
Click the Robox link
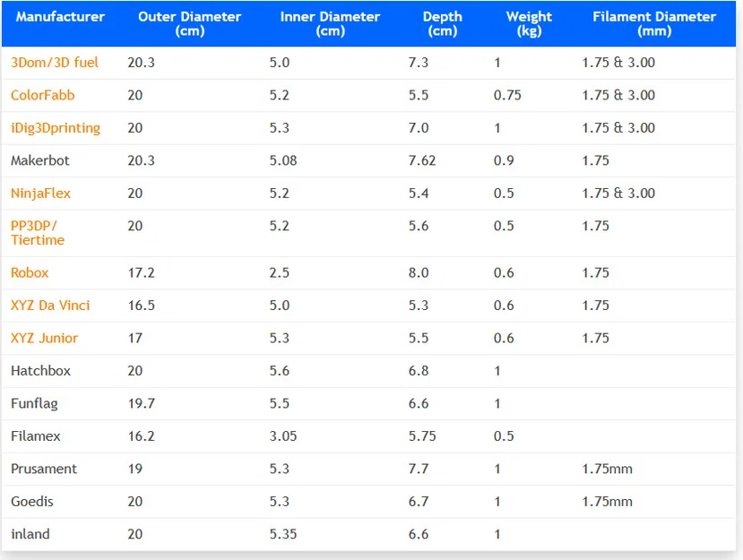point(30,273)
